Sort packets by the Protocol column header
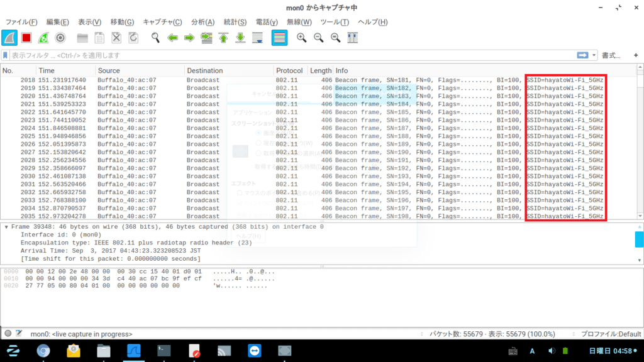The width and height of the screenshot is (644, 362). pos(289,70)
